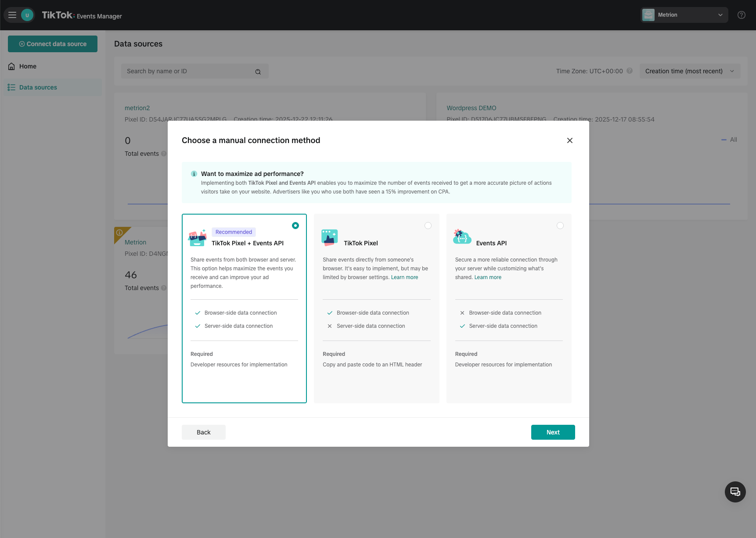Click the Recommended badge
This screenshot has width=756, height=538.
pyautogui.click(x=234, y=232)
